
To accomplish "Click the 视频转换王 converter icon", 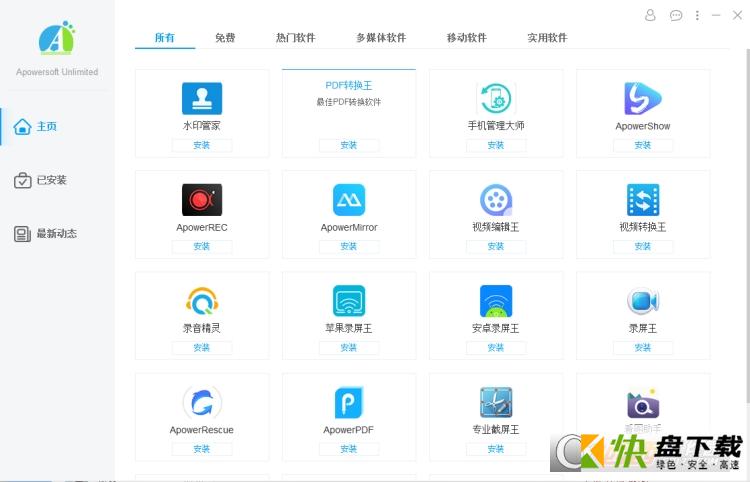I will pos(643,200).
